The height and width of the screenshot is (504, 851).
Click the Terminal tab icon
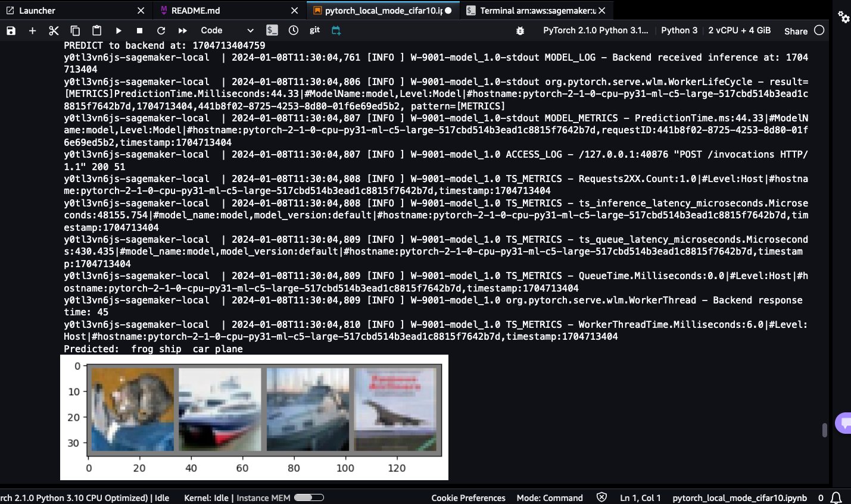[x=471, y=11]
